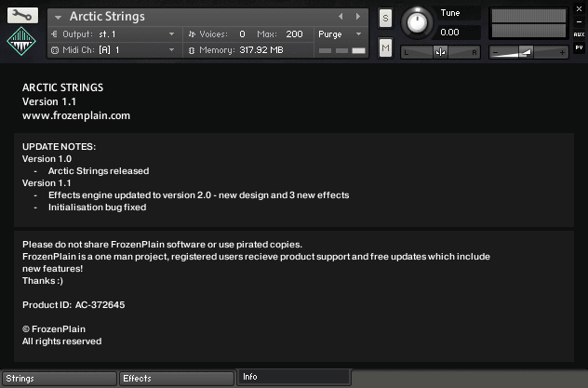
Task: Click the pan L label end
Action: pyautogui.click(x=407, y=53)
